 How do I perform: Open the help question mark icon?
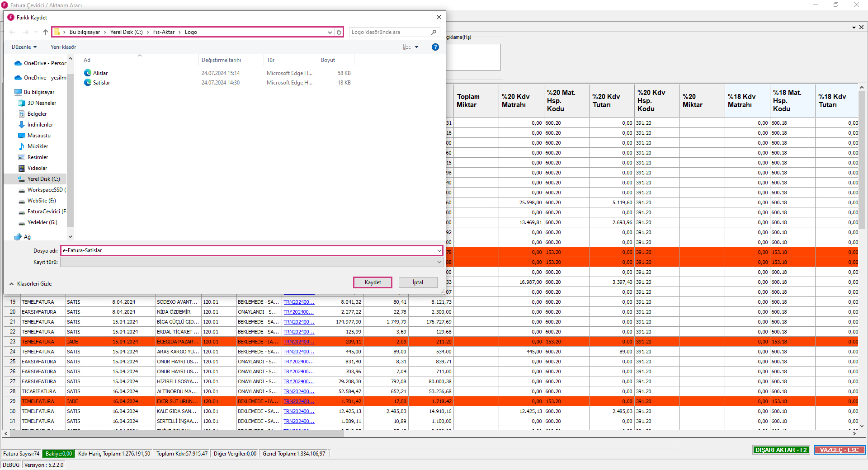(x=435, y=47)
